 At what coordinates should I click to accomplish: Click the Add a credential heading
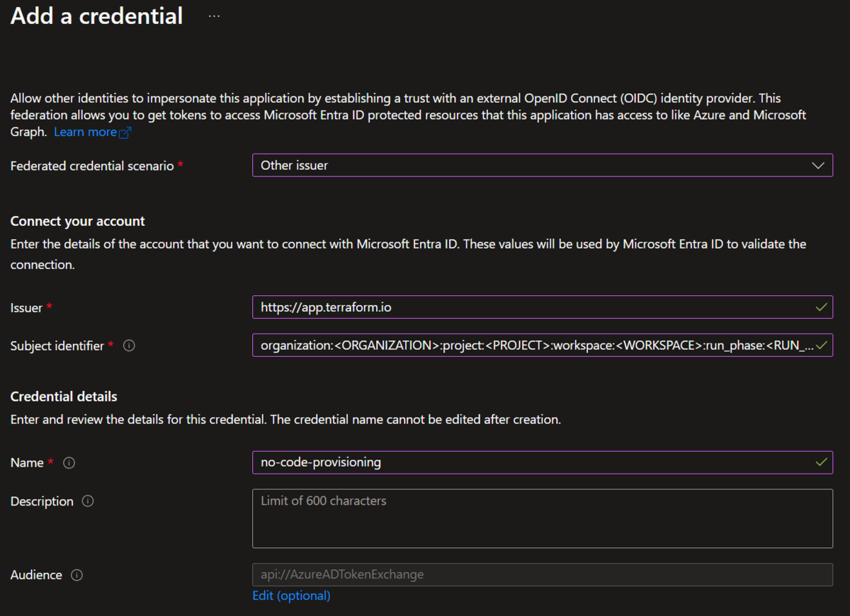click(x=96, y=16)
